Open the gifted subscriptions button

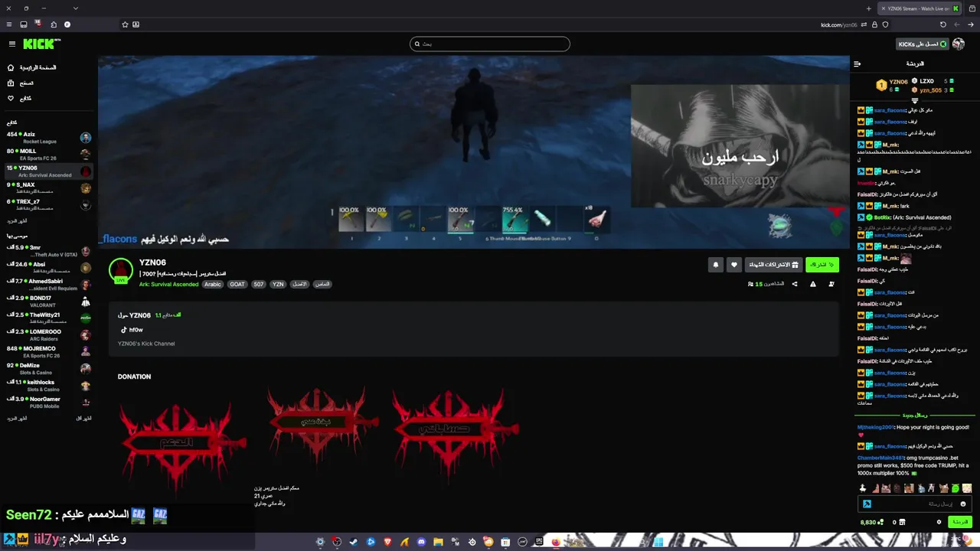773,265
